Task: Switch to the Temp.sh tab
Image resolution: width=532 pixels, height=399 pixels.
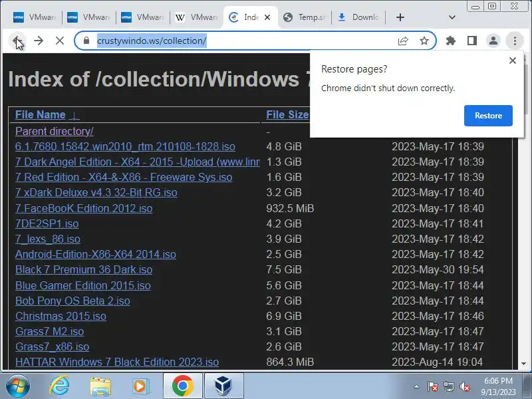Action: point(304,17)
